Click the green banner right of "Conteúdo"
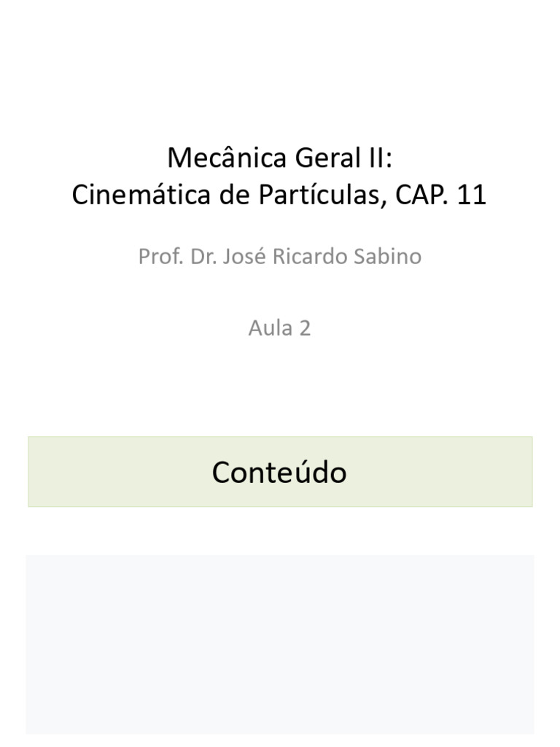Image resolution: width=560 pixels, height=747 pixels. (x=440, y=472)
